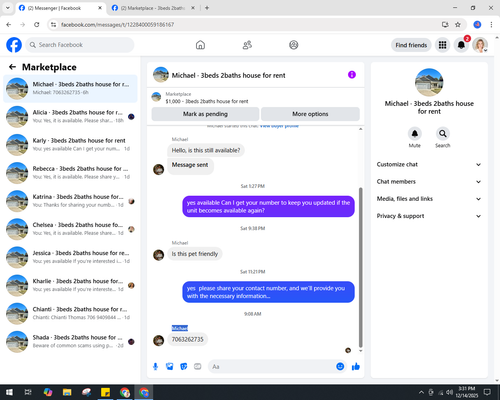
Task: Send a voice clip microphone icon
Action: coord(155,367)
